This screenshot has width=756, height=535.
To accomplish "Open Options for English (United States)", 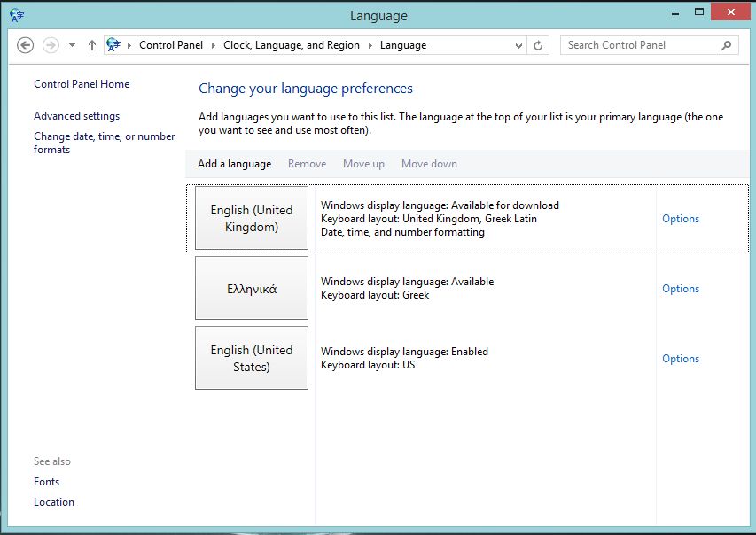I will click(681, 359).
